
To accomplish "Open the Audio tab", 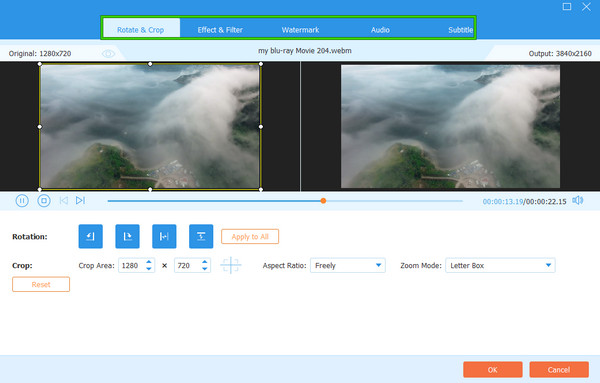I will pos(380,30).
